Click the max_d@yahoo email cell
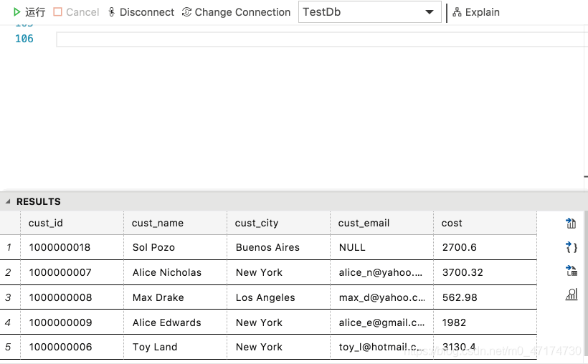This screenshot has width=588, height=364. pyautogui.click(x=381, y=297)
